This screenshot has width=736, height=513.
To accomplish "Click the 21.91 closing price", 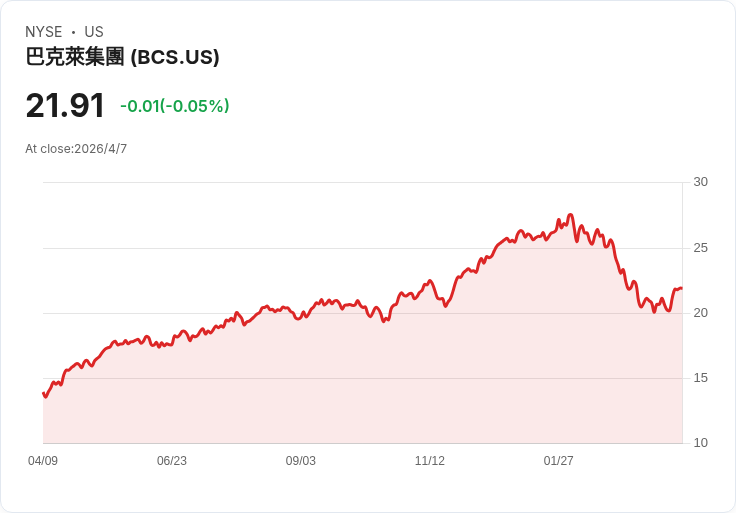I will 65,106.
